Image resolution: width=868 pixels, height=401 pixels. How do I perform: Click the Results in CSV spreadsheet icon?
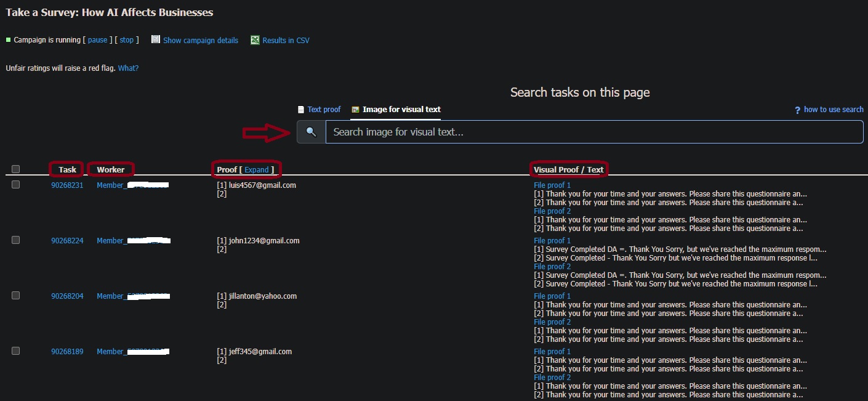255,40
